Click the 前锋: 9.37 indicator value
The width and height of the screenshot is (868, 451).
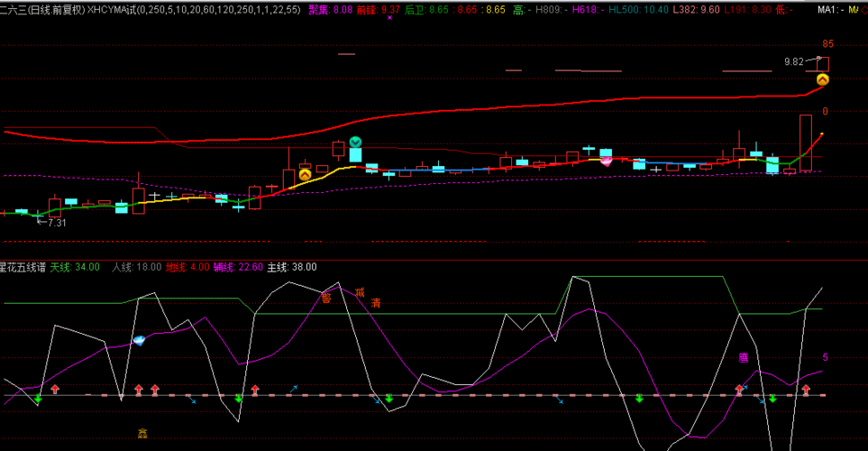[378, 10]
